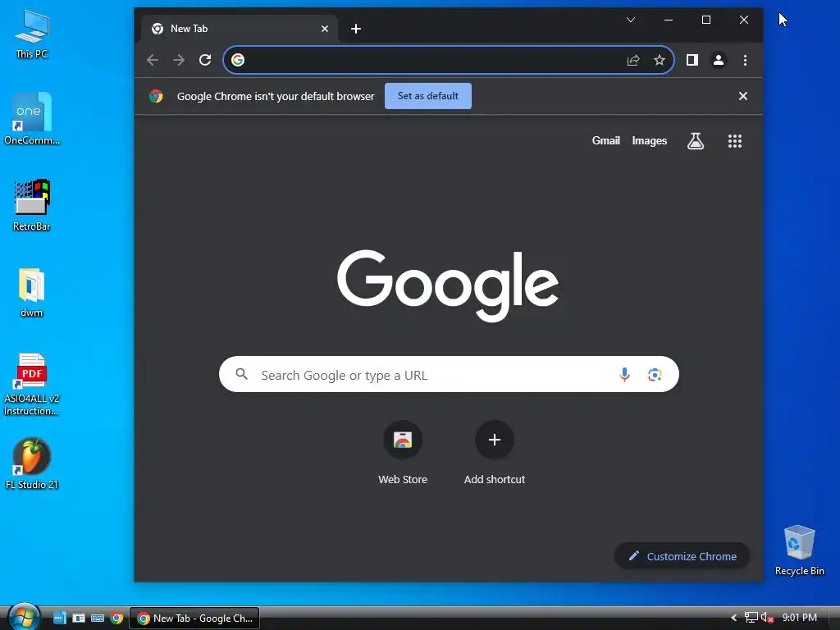Open the Windows Start orb
Viewport: 840px width, 630px height.
point(24,618)
